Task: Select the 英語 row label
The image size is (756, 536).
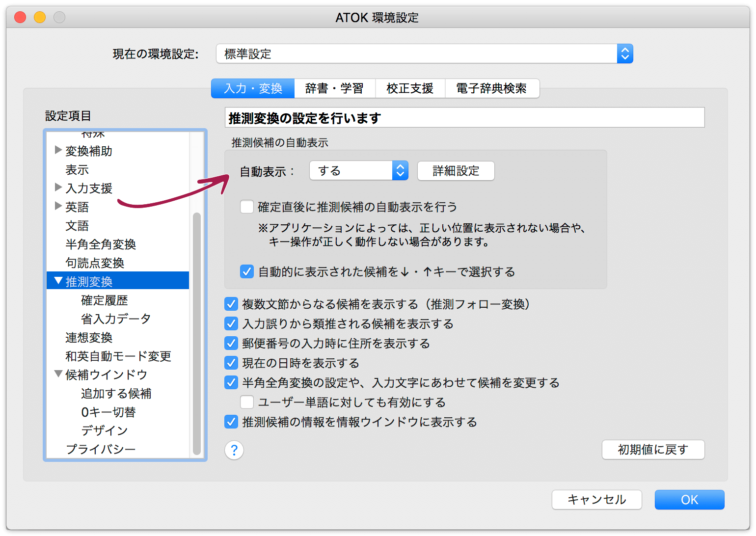Action: pyautogui.click(x=77, y=207)
